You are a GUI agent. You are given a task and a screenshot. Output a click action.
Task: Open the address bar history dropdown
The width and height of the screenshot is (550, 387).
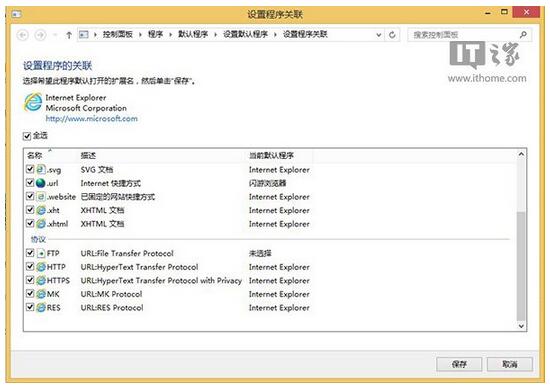pos(379,35)
